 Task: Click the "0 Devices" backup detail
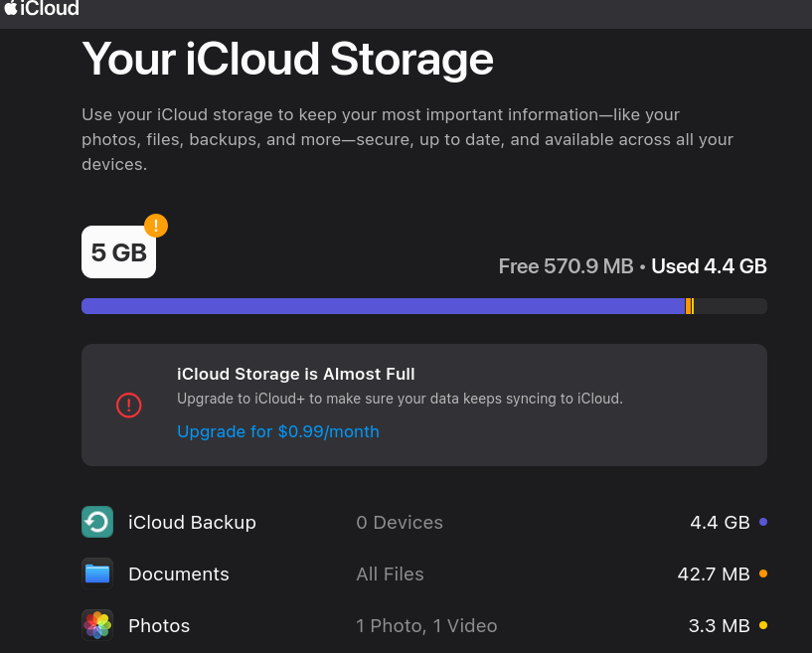click(400, 522)
